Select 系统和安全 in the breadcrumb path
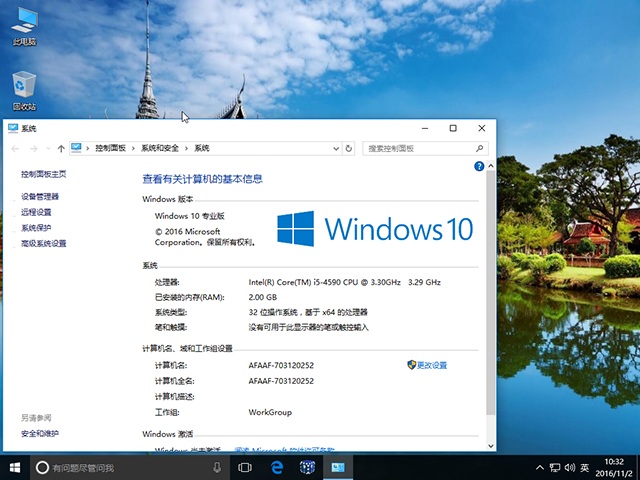This screenshot has width=640, height=480. pyautogui.click(x=160, y=148)
